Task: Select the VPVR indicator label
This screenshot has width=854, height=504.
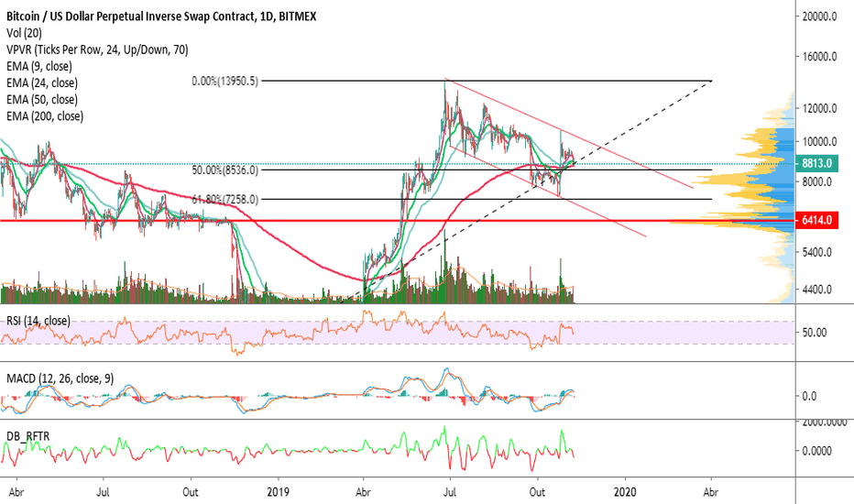Action: coord(97,50)
